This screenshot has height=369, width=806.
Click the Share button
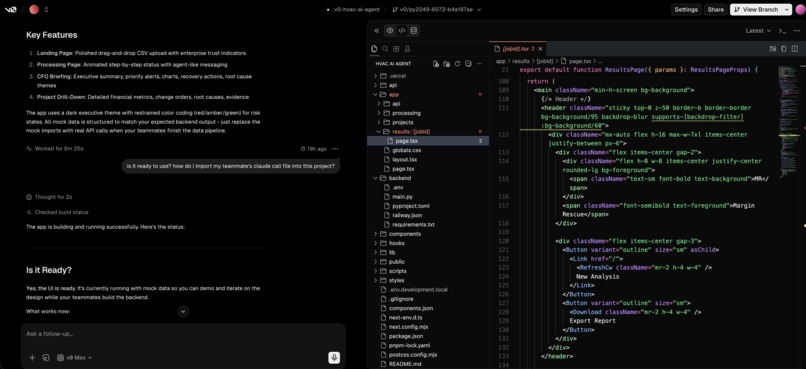coord(715,9)
